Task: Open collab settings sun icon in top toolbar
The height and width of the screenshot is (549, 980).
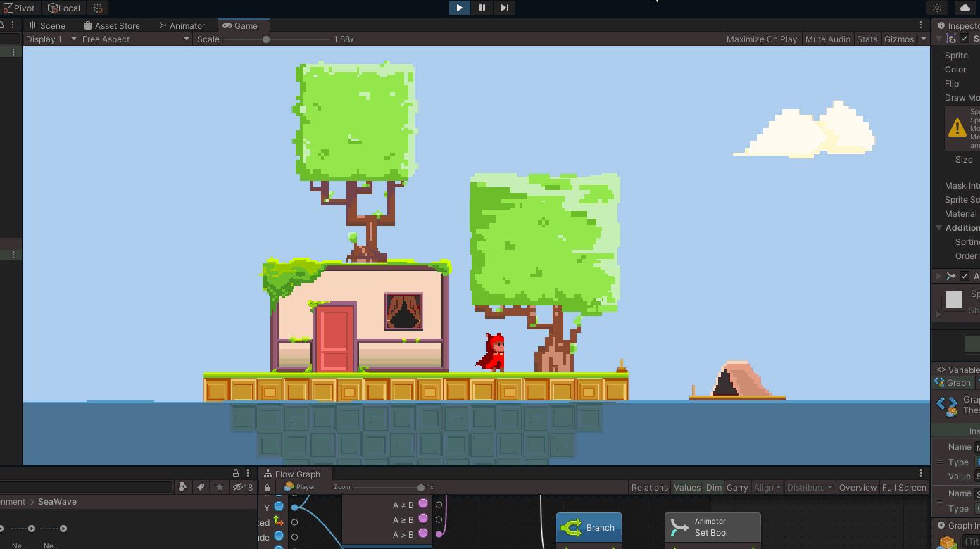Action: point(937,8)
